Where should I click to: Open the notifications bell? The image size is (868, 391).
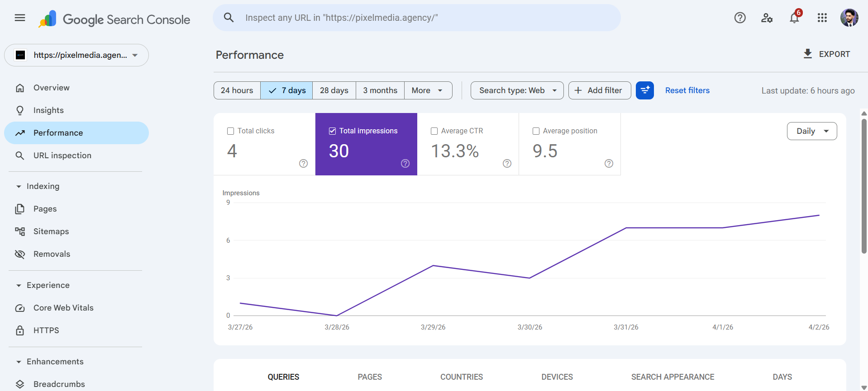794,18
